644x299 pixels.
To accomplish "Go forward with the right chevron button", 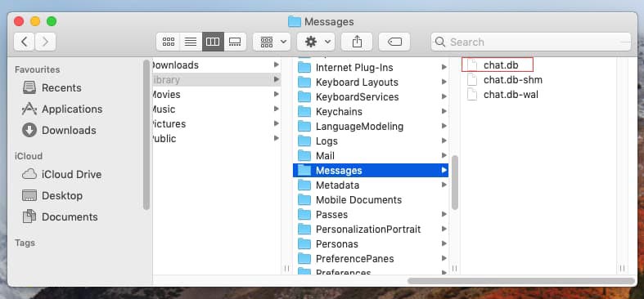I will click(x=45, y=42).
